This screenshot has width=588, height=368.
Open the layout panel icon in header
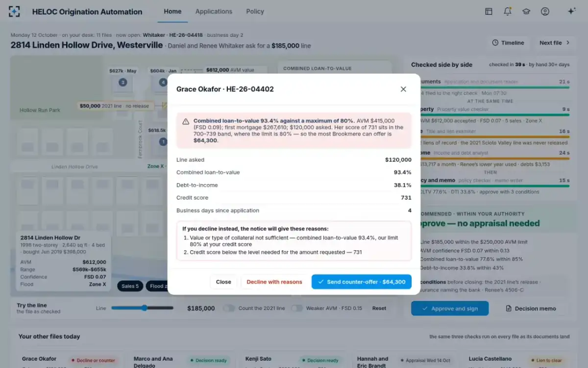[x=489, y=11]
